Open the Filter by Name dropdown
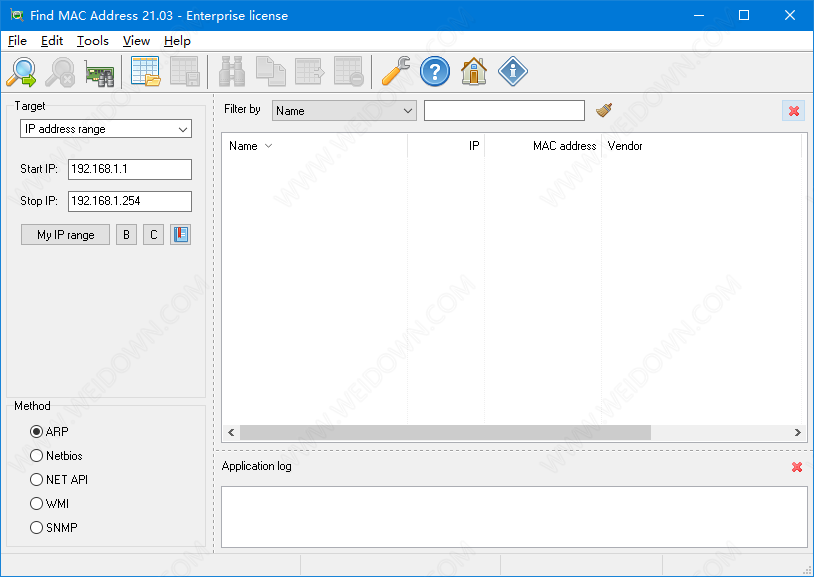The height and width of the screenshot is (577, 814). click(344, 111)
